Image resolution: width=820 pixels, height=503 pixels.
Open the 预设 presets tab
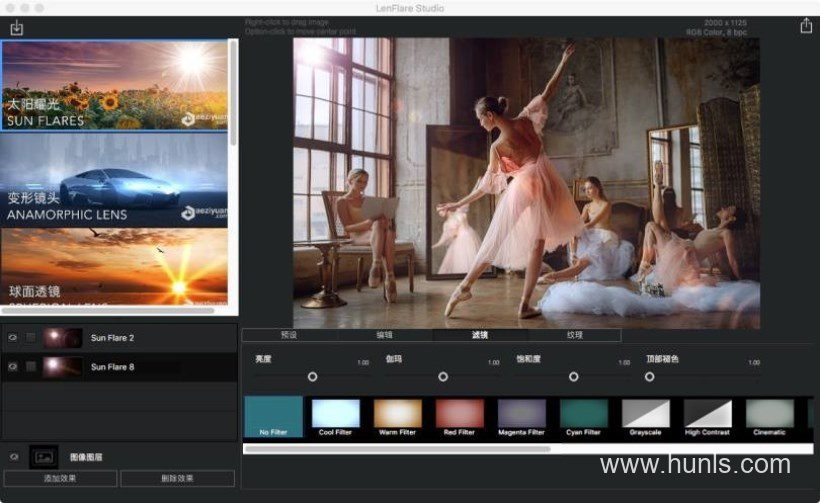click(289, 335)
